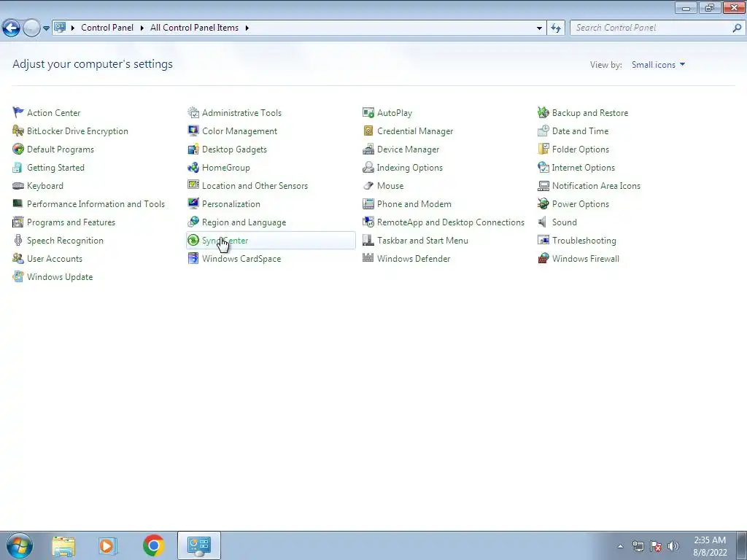Expand the arrow before Control Panel breadcrumb
This screenshot has width=747, height=560.
(x=73, y=28)
